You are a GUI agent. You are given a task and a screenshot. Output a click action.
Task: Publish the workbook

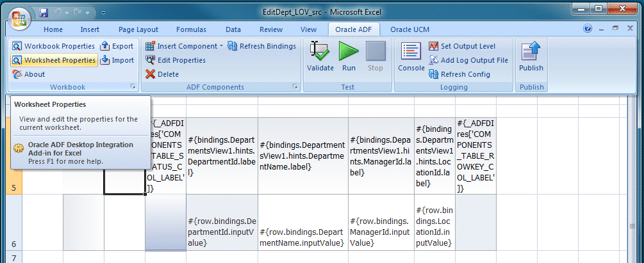tap(531, 57)
